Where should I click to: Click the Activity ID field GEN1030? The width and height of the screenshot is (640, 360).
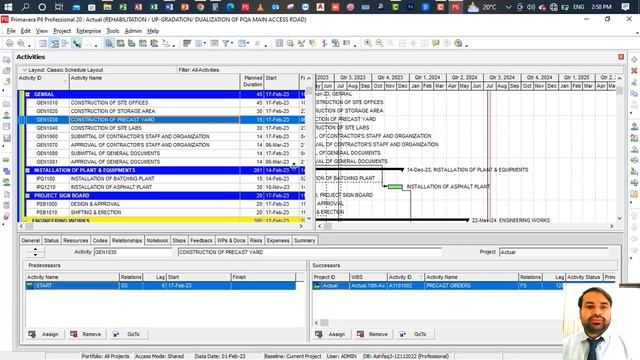pos(133,252)
